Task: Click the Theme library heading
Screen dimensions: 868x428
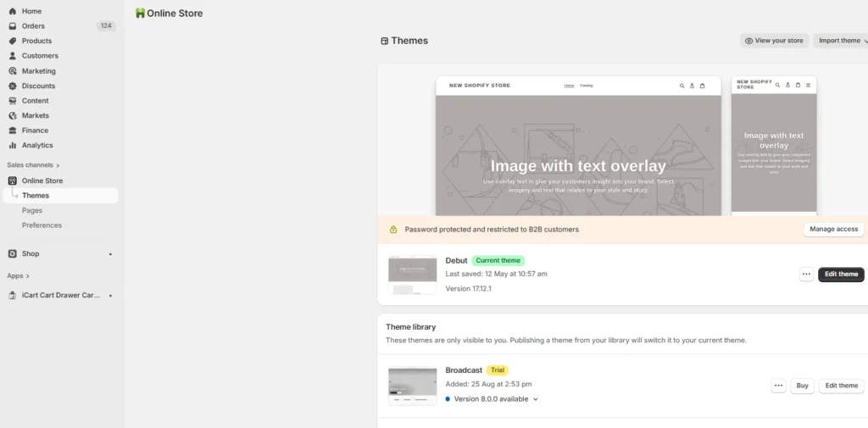Action: 411,327
